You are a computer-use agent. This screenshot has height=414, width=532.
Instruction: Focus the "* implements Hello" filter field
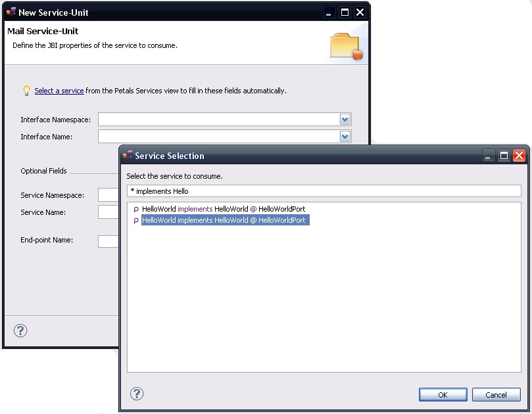click(324, 191)
